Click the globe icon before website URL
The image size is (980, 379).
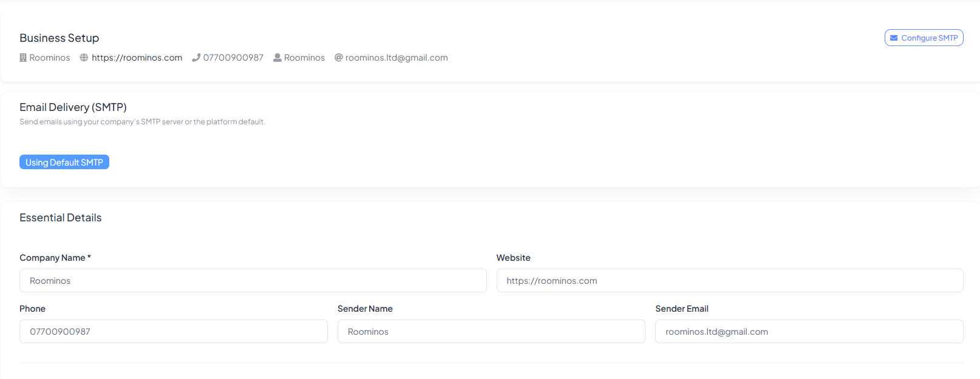click(x=84, y=58)
